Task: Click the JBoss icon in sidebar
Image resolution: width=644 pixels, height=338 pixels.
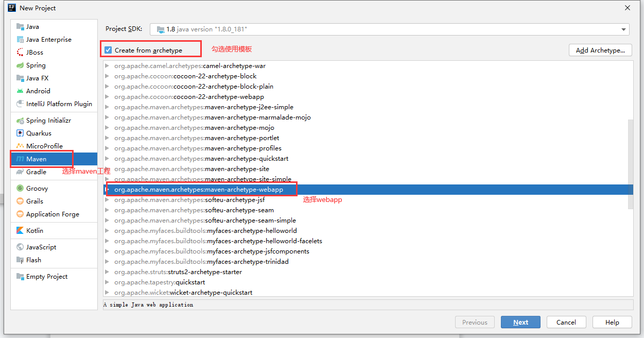Action: pyautogui.click(x=20, y=53)
